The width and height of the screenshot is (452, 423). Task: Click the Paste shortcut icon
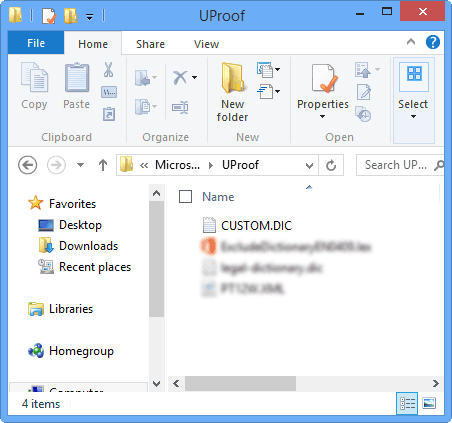(x=109, y=114)
